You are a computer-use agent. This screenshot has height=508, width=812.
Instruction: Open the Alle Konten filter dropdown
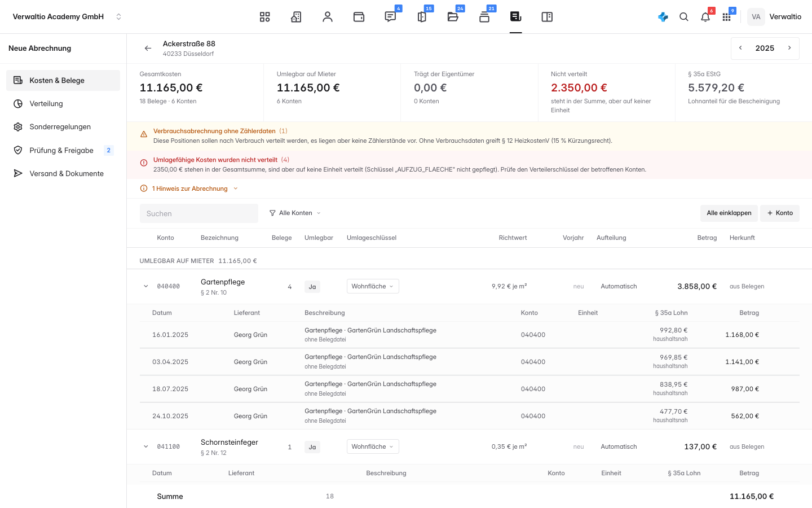tap(295, 213)
